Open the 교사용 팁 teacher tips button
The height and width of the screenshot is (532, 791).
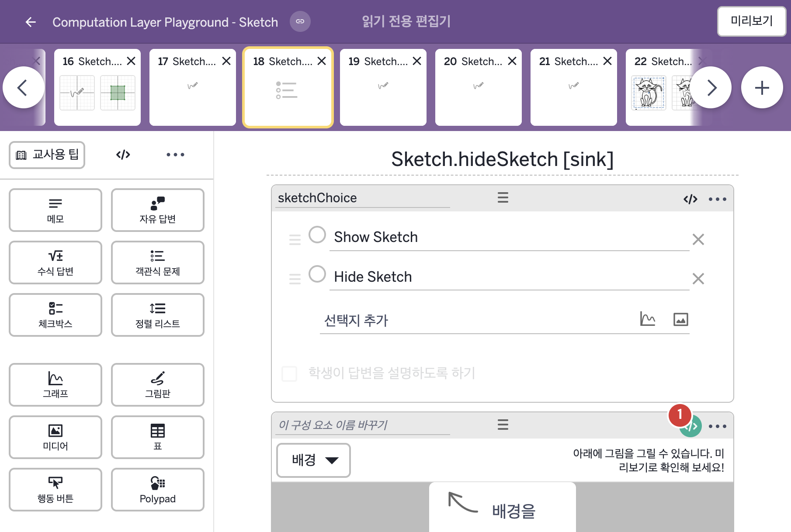(47, 155)
